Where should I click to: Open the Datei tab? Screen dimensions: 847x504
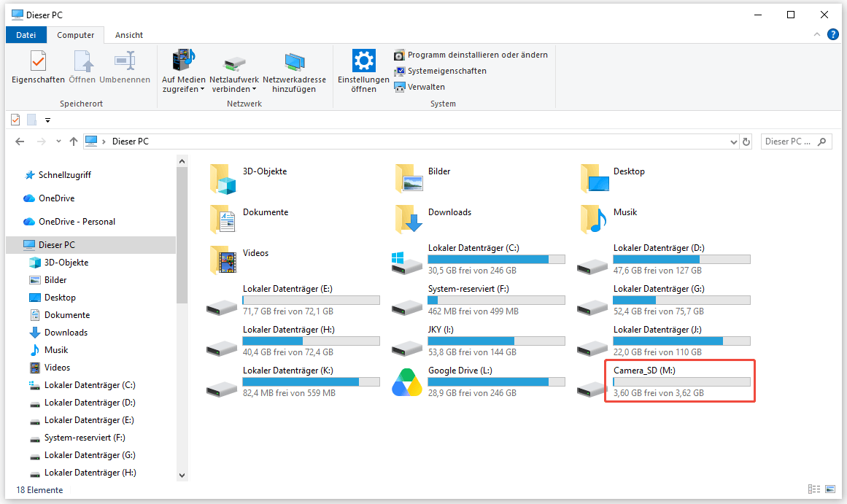click(26, 35)
